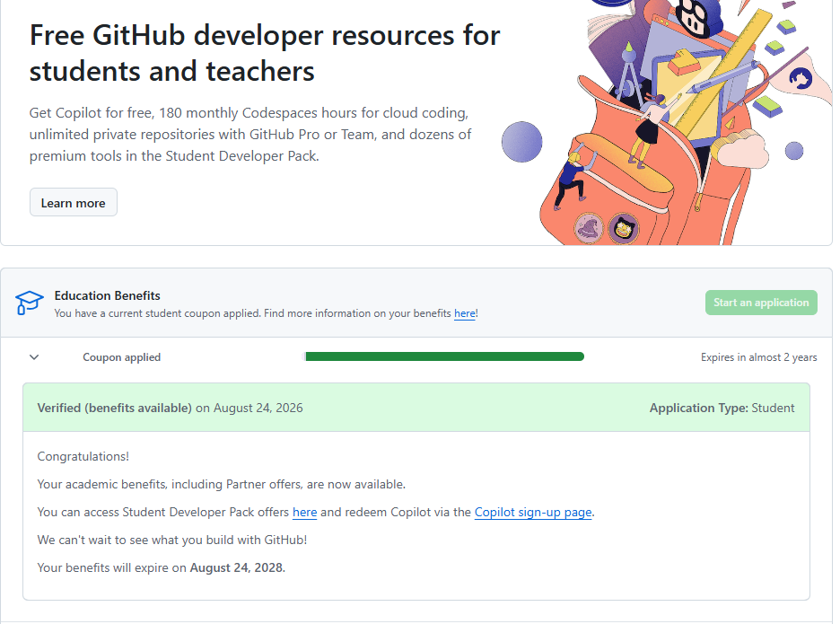
Task: Collapse the Coupon applied section chevron
Action: 34,357
